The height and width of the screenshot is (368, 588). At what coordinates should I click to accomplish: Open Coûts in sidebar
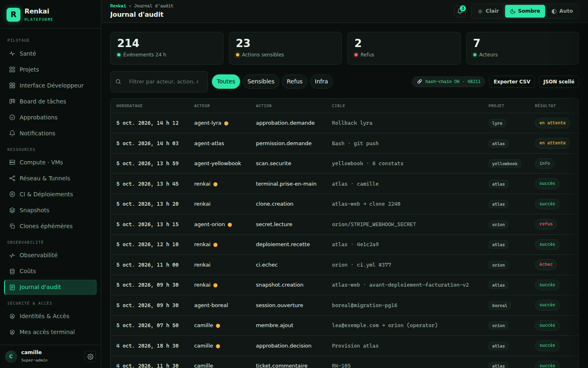tap(50, 271)
